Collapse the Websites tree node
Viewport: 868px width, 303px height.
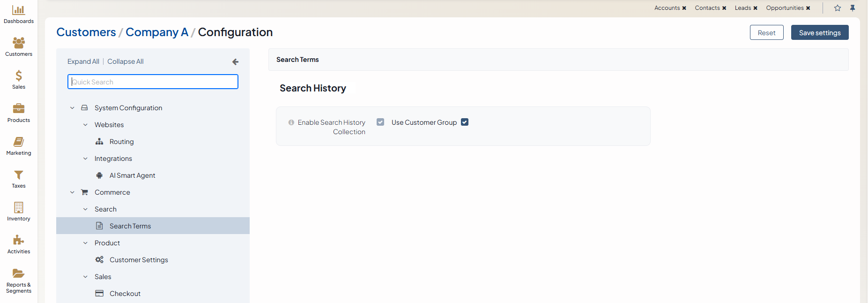tap(85, 125)
